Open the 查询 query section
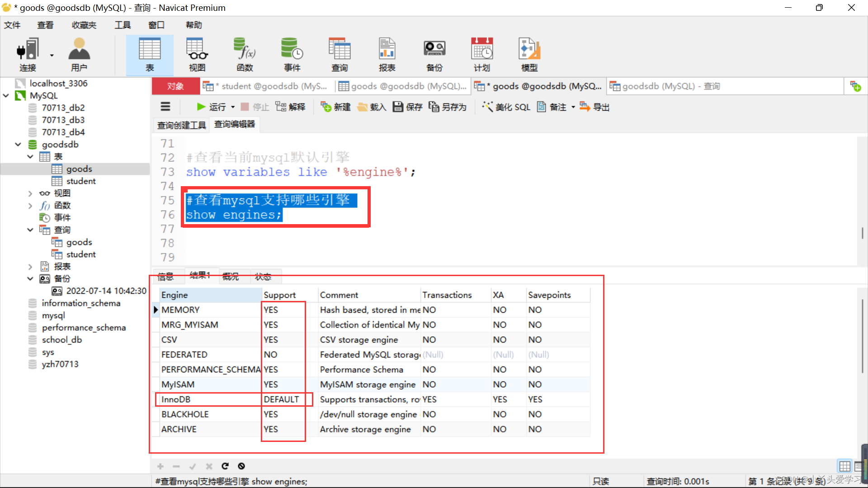Image resolution: width=868 pixels, height=488 pixels. pyautogui.click(x=340, y=55)
